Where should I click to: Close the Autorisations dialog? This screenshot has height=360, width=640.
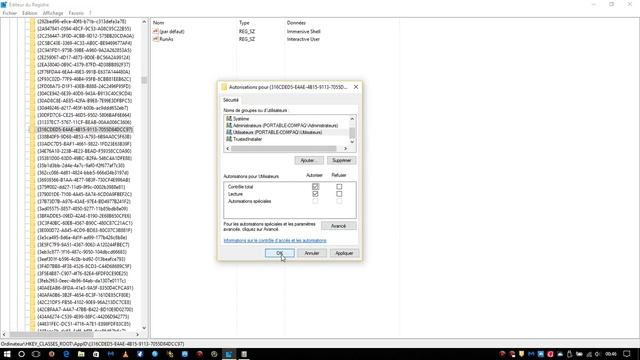(x=356, y=87)
